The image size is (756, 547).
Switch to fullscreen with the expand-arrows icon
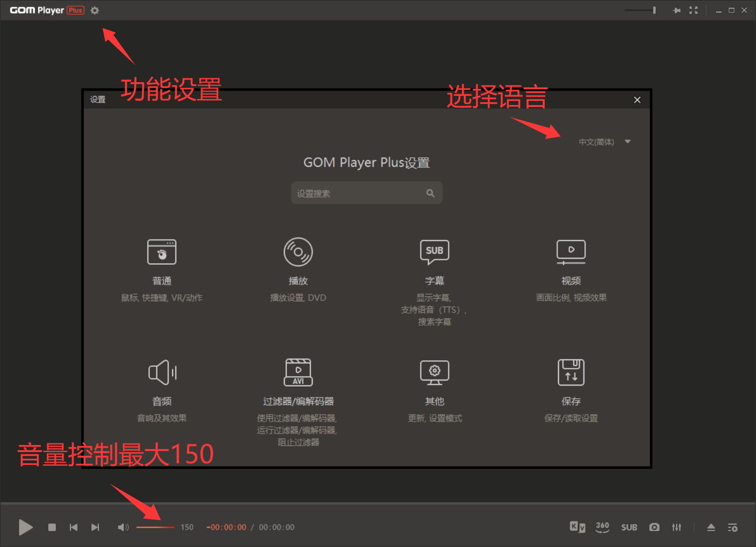pyautogui.click(x=694, y=10)
